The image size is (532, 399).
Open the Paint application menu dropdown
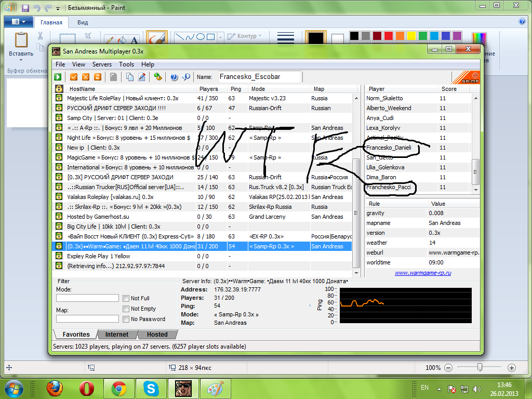[19, 22]
